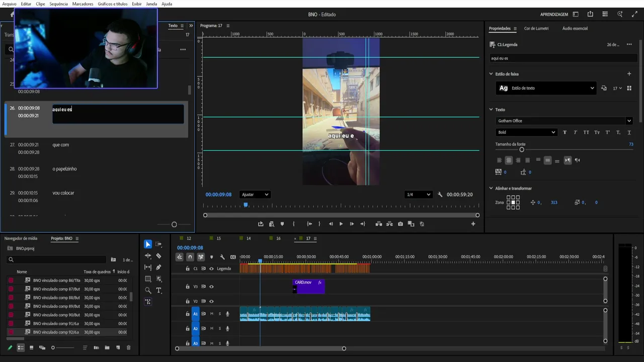Open the three-dots menu beside C1:Legenda

pyautogui.click(x=629, y=44)
